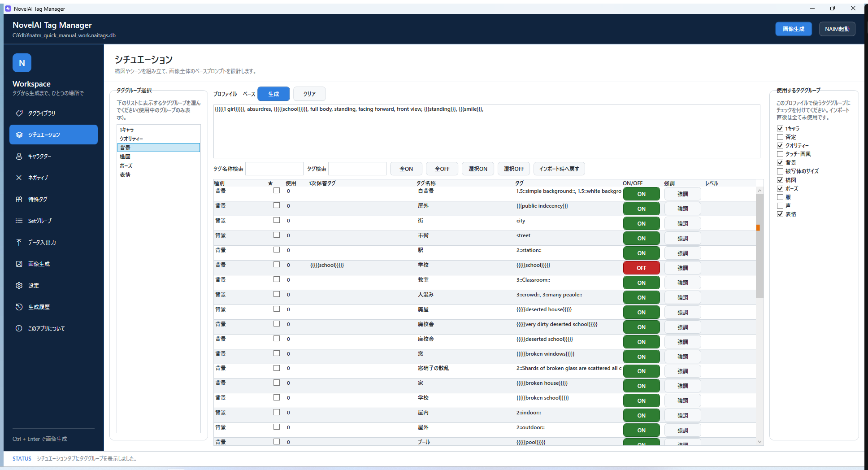Screen dimensions: 868x470
Task: Toggle ON button for 教室 Classroom row
Action: (642, 283)
